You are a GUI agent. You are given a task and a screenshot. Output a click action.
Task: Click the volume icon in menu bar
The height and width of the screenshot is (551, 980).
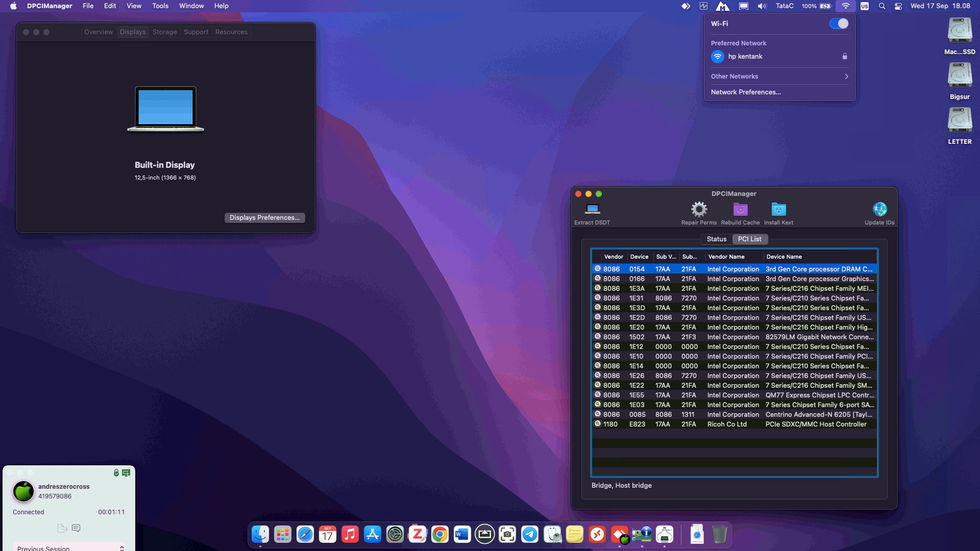[762, 6]
